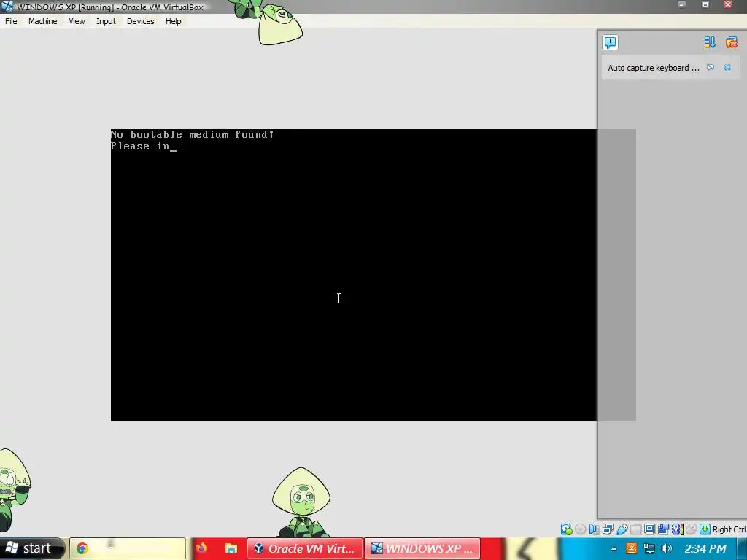
Task: Expand the Auto capture keyboard notification text
Action: pos(654,68)
